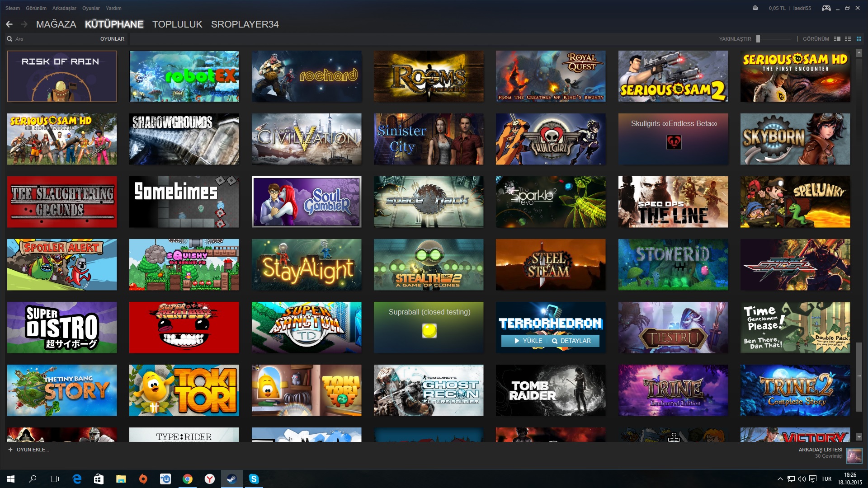The width and height of the screenshot is (868, 488).
Task: Click the volume speaker tray icon
Action: (802, 479)
